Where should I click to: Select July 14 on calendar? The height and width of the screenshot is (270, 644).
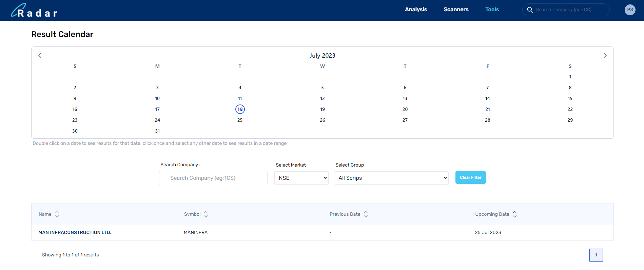coord(488,98)
